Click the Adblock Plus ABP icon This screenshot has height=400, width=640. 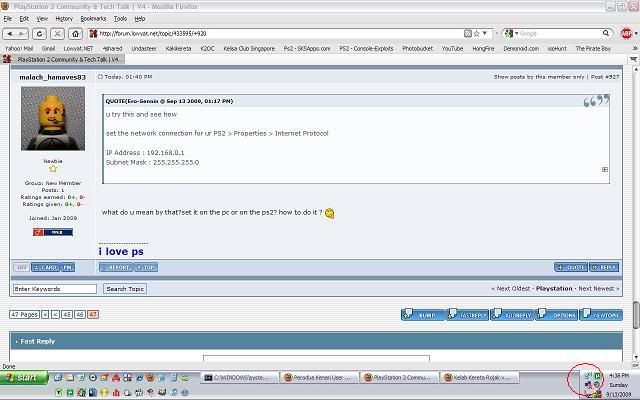pos(626,33)
